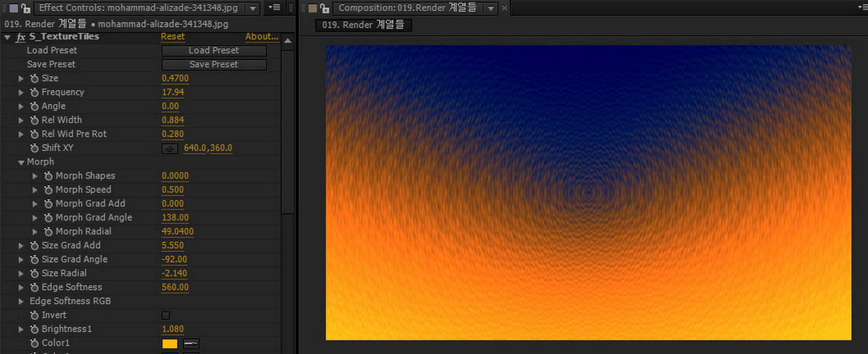
Task: Click the Edge Softness stopwatch icon
Action: [x=34, y=287]
